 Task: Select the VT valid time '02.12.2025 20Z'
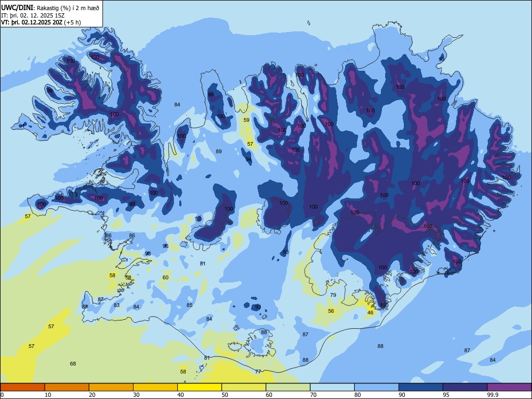point(41,22)
